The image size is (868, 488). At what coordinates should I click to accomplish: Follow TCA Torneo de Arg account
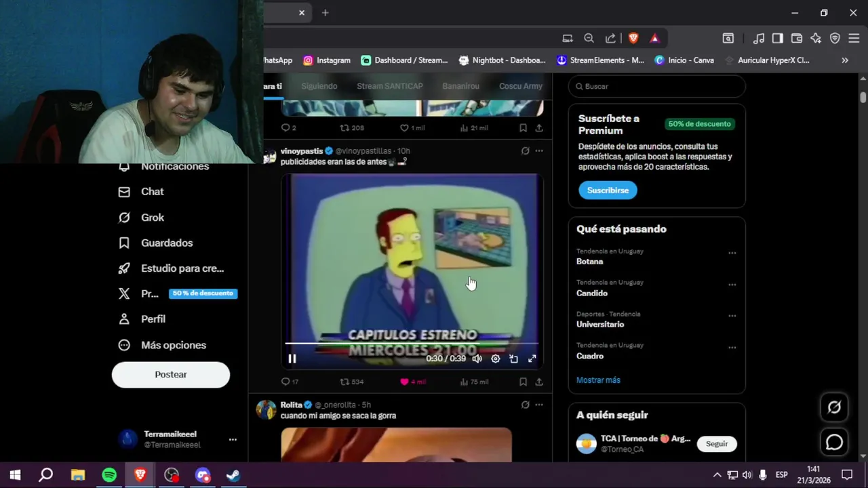click(717, 444)
